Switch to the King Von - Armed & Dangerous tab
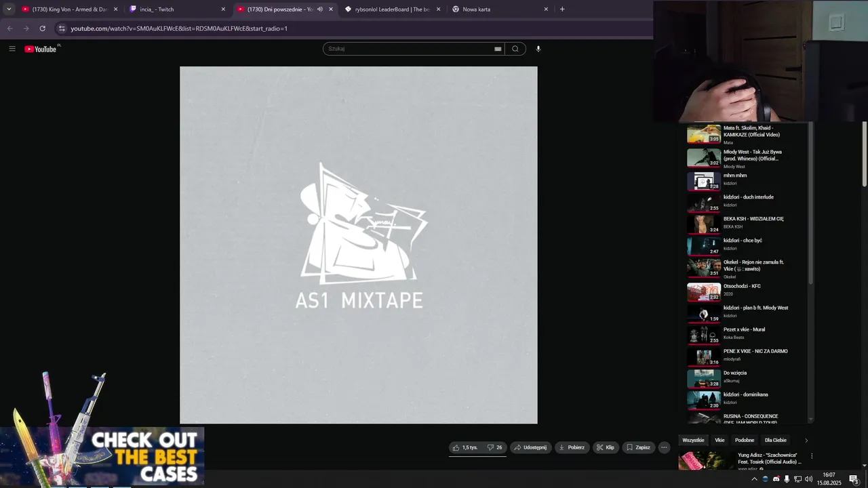 (x=70, y=9)
